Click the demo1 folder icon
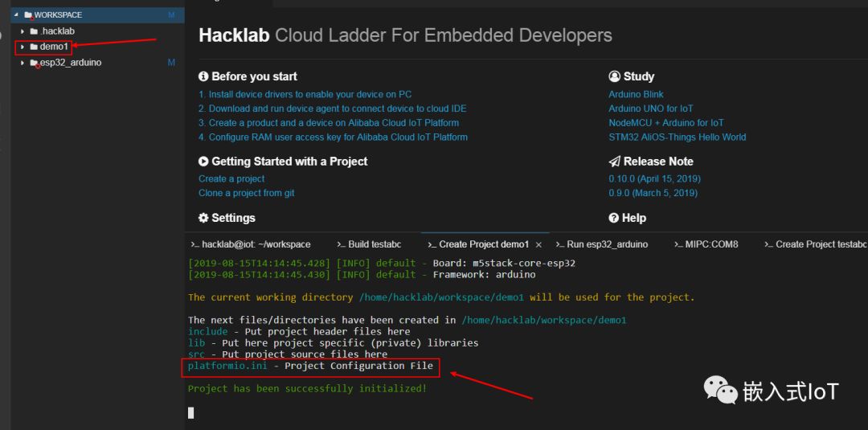 pos(34,47)
